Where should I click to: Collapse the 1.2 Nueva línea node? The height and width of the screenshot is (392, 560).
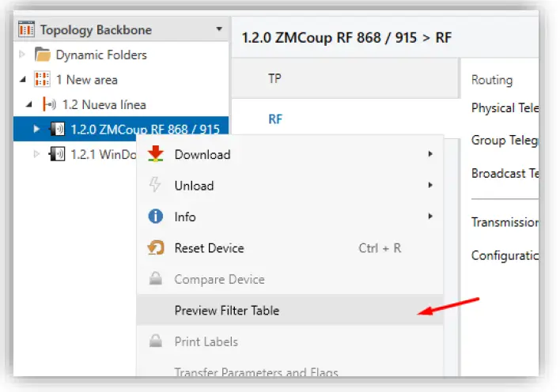(x=30, y=104)
